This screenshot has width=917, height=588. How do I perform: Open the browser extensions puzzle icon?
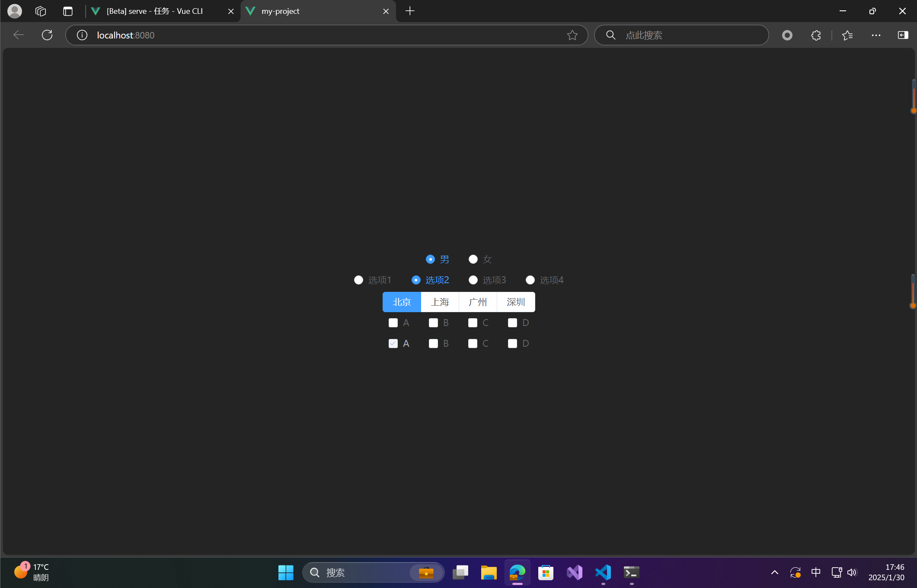pos(816,35)
